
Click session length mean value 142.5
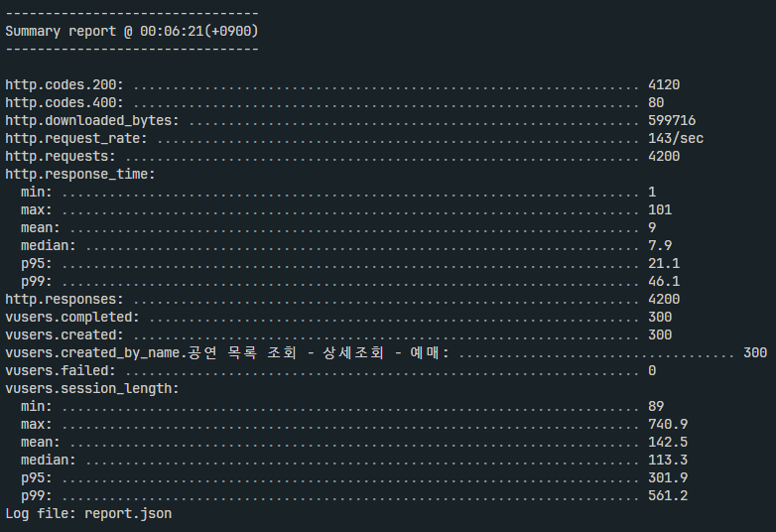668,442
